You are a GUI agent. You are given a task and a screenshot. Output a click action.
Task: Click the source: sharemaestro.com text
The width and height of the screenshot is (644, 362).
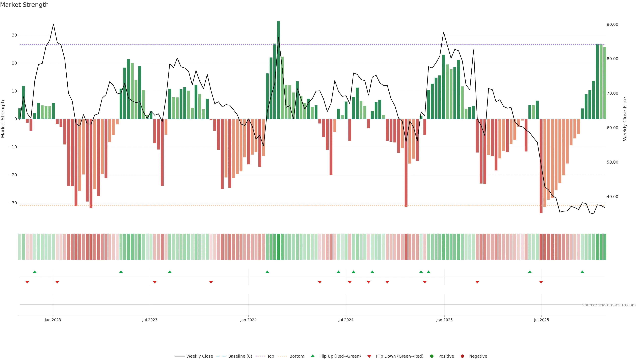[x=609, y=305]
